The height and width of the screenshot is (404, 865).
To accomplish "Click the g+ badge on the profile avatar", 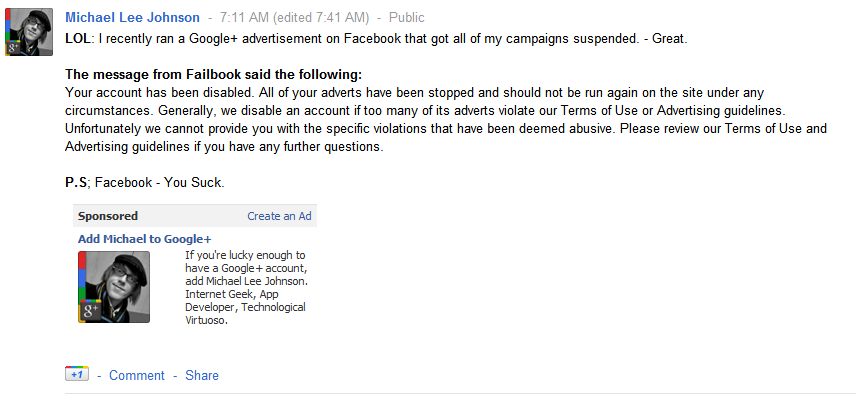I will click(x=14, y=48).
